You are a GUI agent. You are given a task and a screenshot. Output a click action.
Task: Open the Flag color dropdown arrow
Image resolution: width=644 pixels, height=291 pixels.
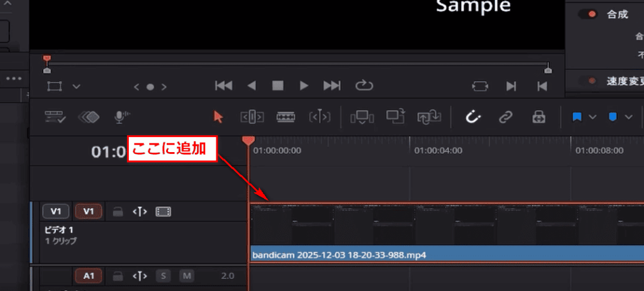coord(592,117)
